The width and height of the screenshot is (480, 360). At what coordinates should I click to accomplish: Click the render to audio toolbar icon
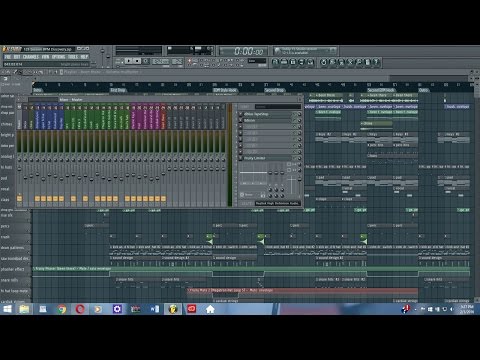[341, 62]
